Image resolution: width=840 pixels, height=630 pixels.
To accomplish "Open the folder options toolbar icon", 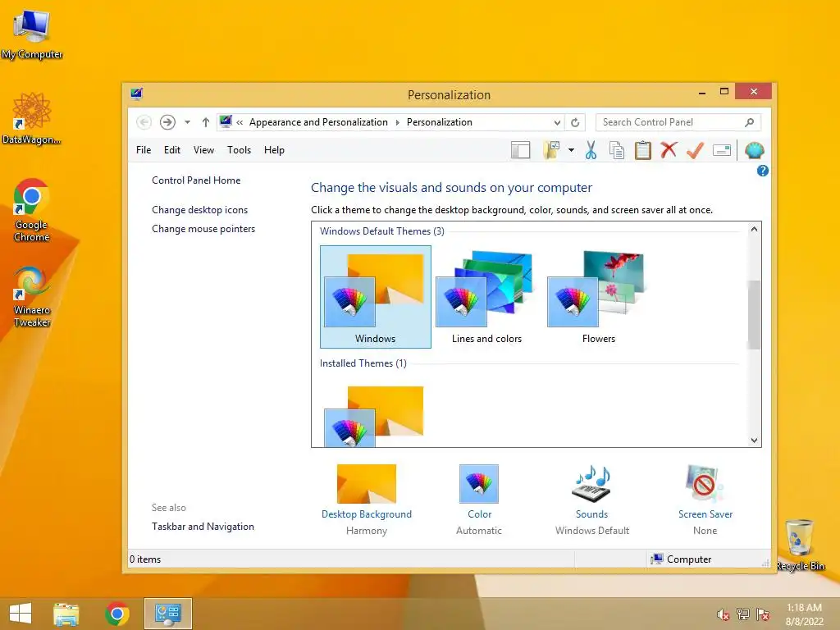I will 551,151.
